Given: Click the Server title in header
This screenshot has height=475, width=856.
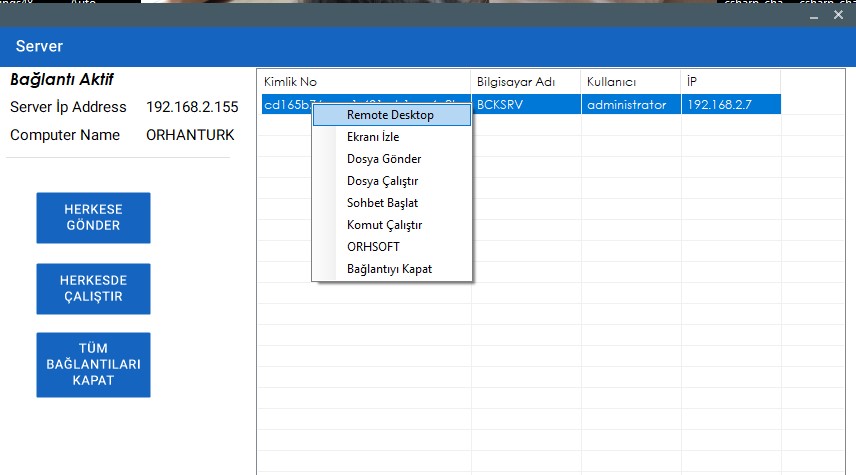Looking at the screenshot, I should 39,46.
